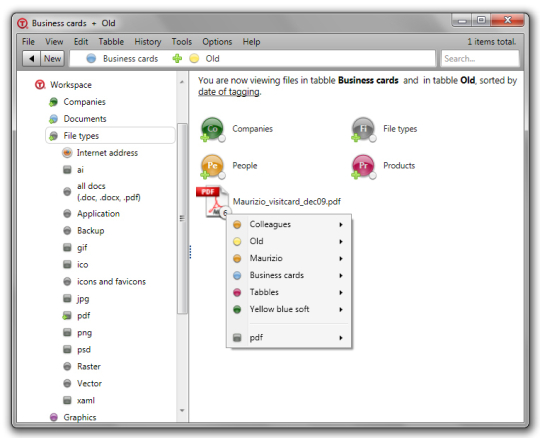
Task: Click the Internet address tabble icon
Action: (67, 153)
